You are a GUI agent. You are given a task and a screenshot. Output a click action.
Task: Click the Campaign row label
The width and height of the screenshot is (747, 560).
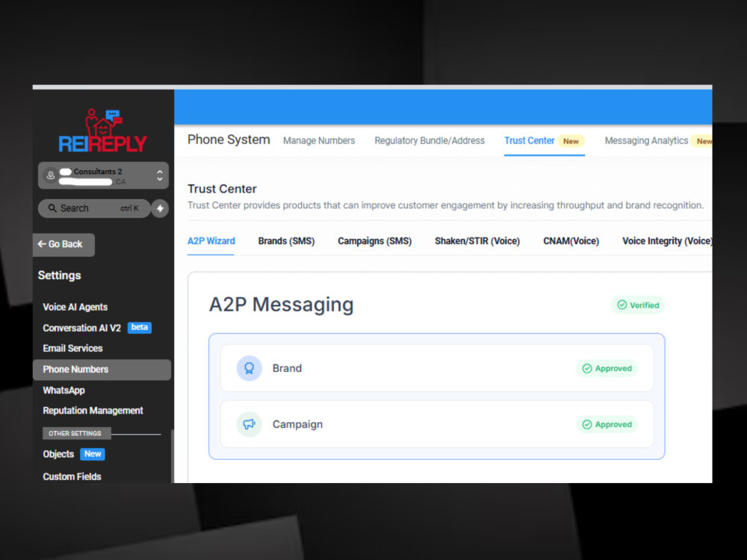coord(297,424)
